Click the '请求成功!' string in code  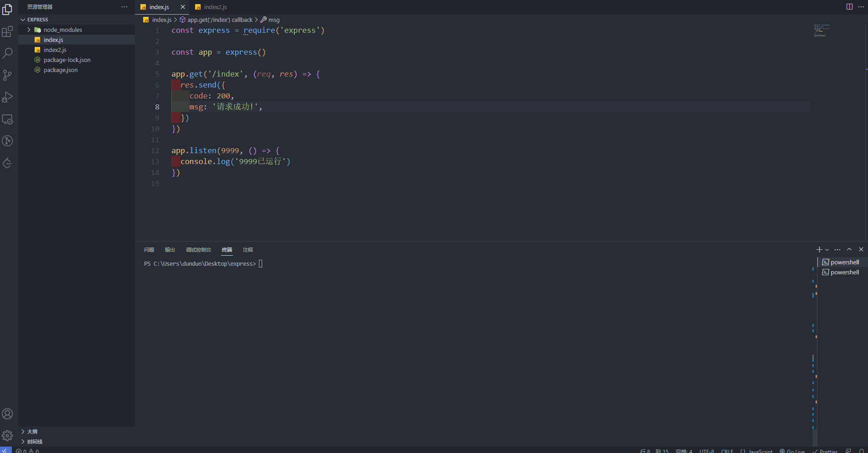pos(235,107)
